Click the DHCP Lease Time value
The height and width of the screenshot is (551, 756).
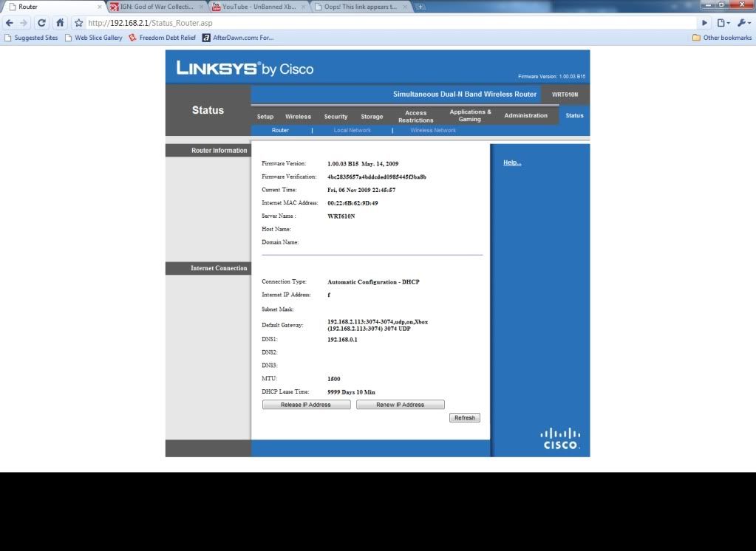pyautogui.click(x=351, y=392)
